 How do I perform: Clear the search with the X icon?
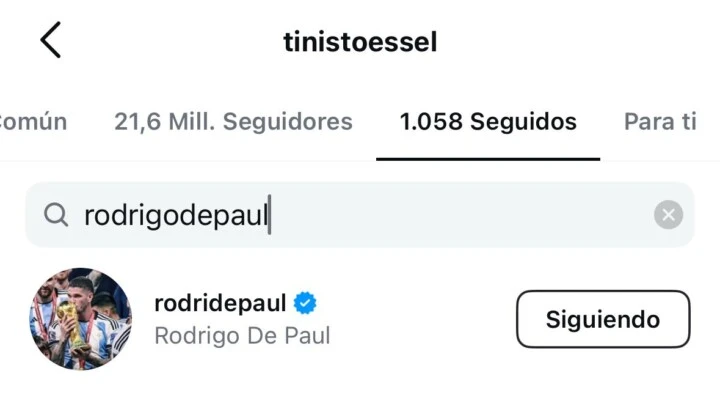tap(668, 214)
